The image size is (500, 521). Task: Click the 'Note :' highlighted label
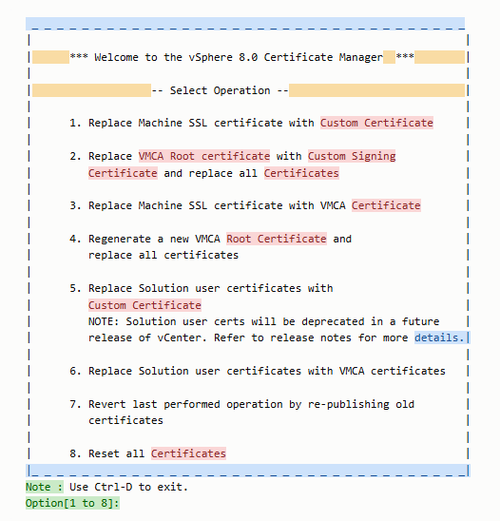(44, 487)
